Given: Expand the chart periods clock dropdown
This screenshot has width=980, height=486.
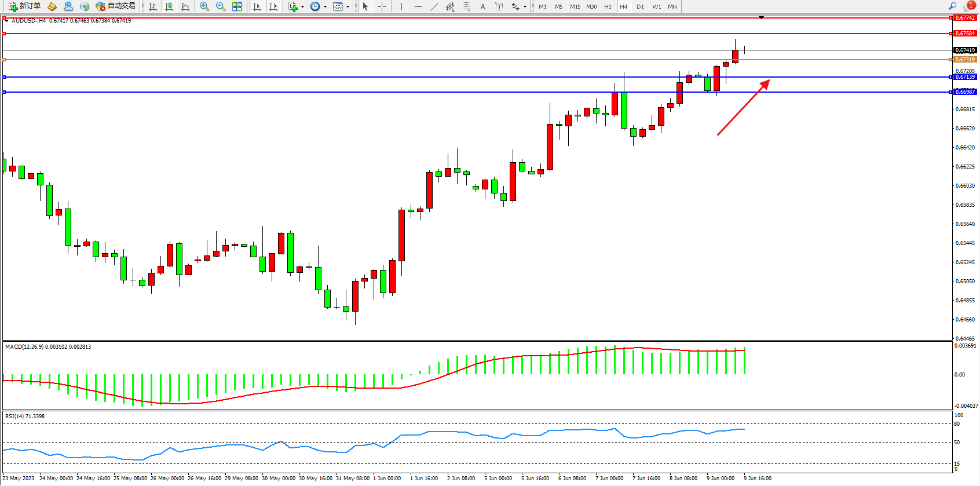Looking at the screenshot, I should [325, 7].
